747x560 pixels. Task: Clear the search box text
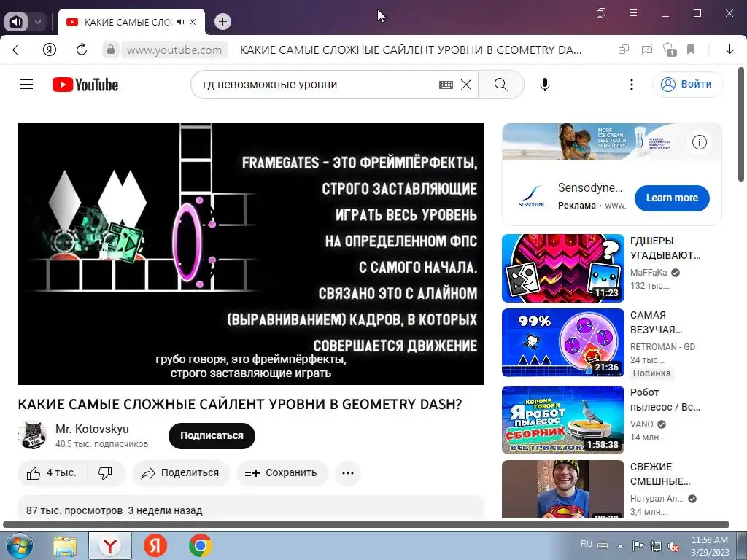click(466, 85)
